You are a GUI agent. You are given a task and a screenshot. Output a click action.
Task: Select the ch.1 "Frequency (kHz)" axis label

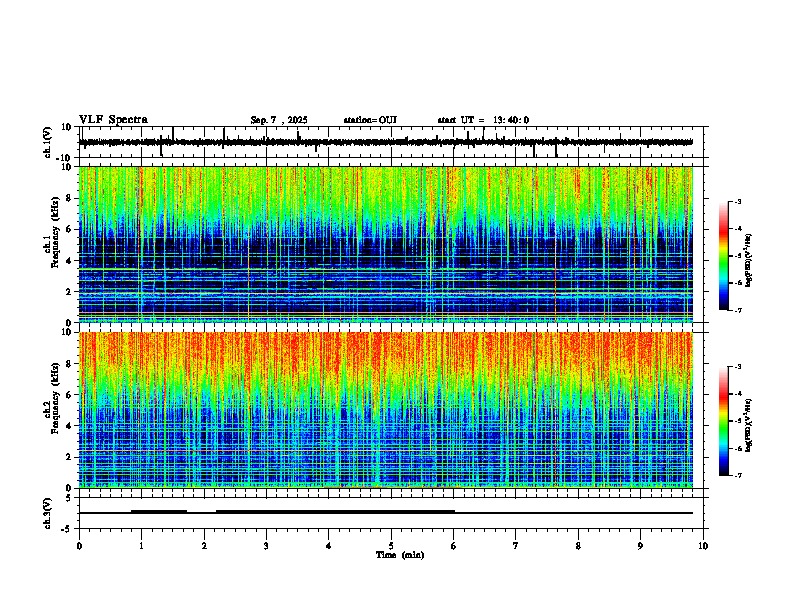55,232
